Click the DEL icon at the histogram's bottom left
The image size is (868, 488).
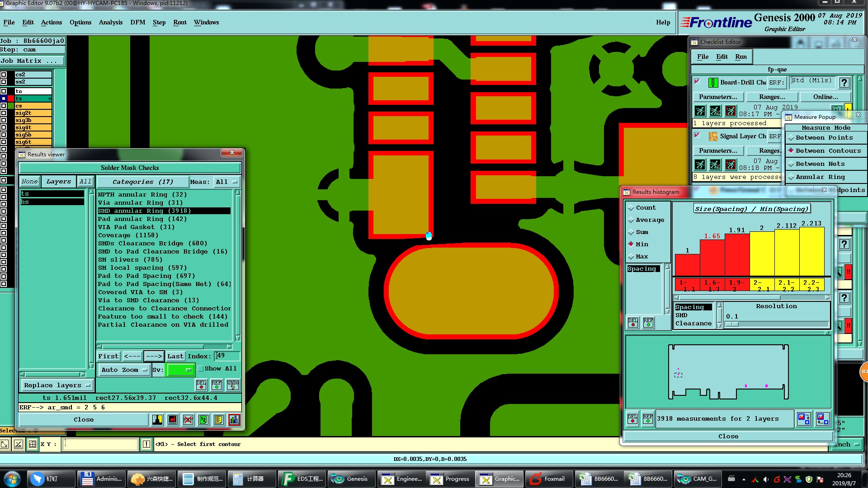(x=632, y=419)
